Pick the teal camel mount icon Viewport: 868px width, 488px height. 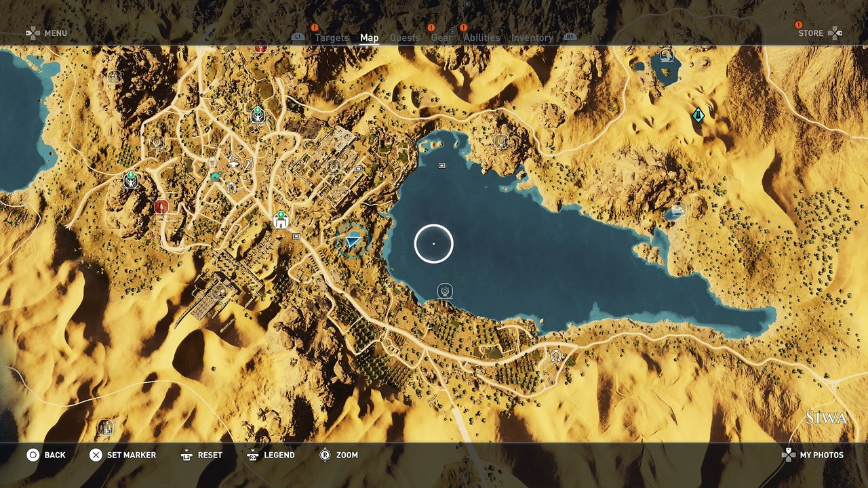[216, 177]
